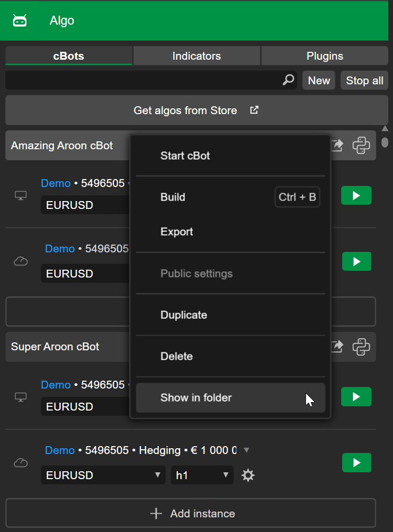393x532 pixels.
Task: Open Get algos from Store
Action: click(x=196, y=110)
